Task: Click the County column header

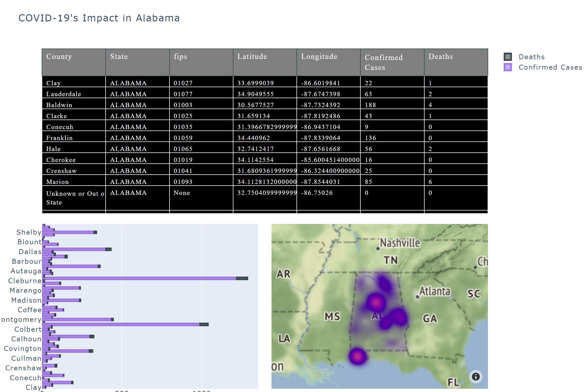Action: (74, 62)
